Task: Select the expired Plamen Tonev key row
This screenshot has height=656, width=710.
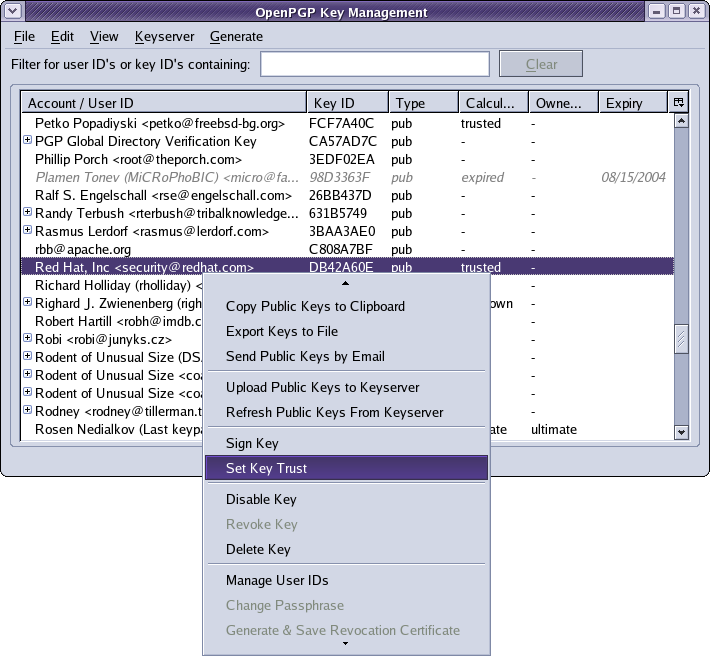Action: [x=347, y=177]
